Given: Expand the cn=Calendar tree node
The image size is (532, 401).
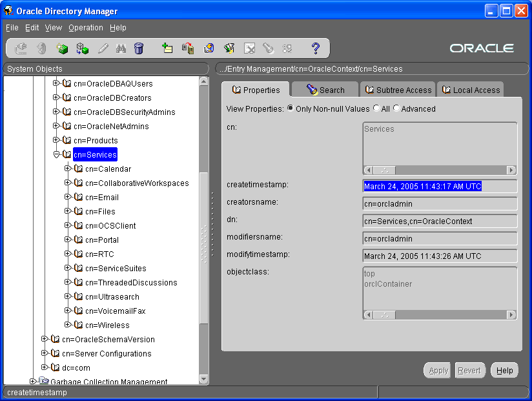Looking at the screenshot, I should click(x=68, y=169).
